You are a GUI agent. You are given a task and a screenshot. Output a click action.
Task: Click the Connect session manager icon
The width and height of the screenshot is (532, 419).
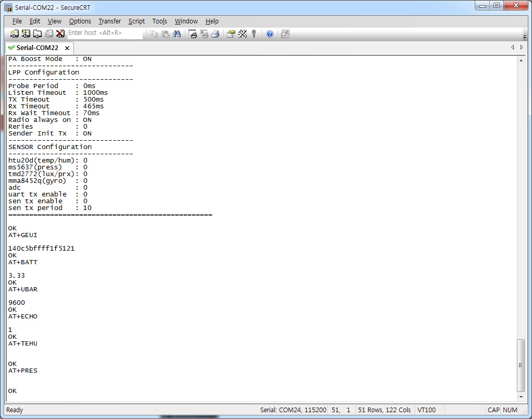point(14,34)
